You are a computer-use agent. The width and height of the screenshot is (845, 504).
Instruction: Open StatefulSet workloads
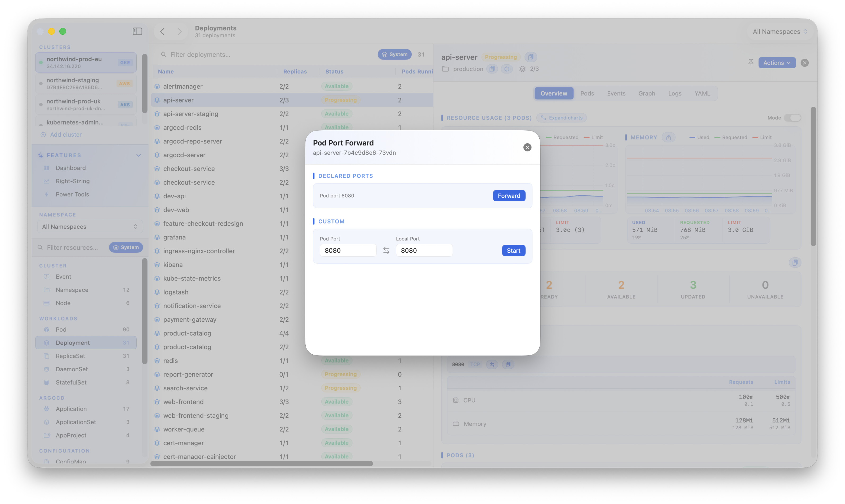click(x=86, y=382)
